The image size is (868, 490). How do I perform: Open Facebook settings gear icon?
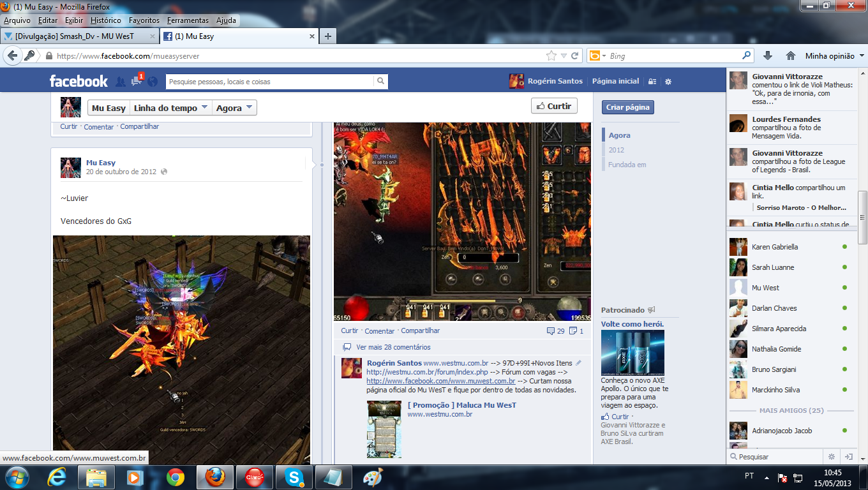[x=668, y=82]
